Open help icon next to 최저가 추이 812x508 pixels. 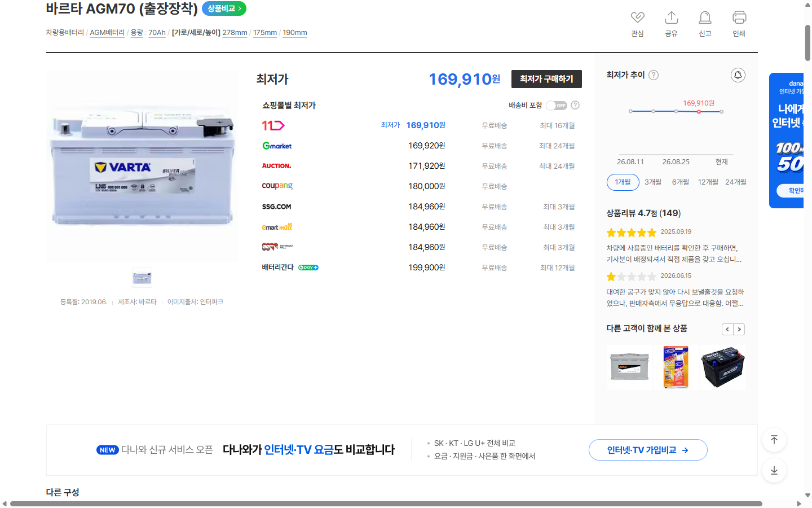[x=654, y=75]
